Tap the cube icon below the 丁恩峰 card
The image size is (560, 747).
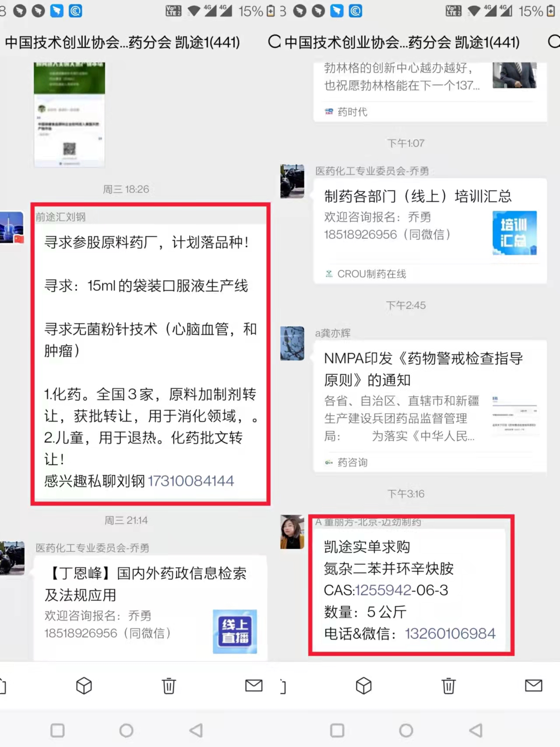pyautogui.click(x=84, y=686)
